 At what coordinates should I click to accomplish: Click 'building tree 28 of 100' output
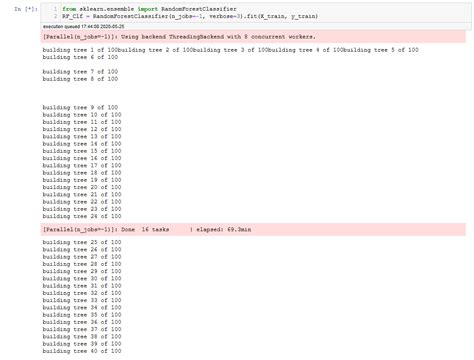tap(82, 264)
